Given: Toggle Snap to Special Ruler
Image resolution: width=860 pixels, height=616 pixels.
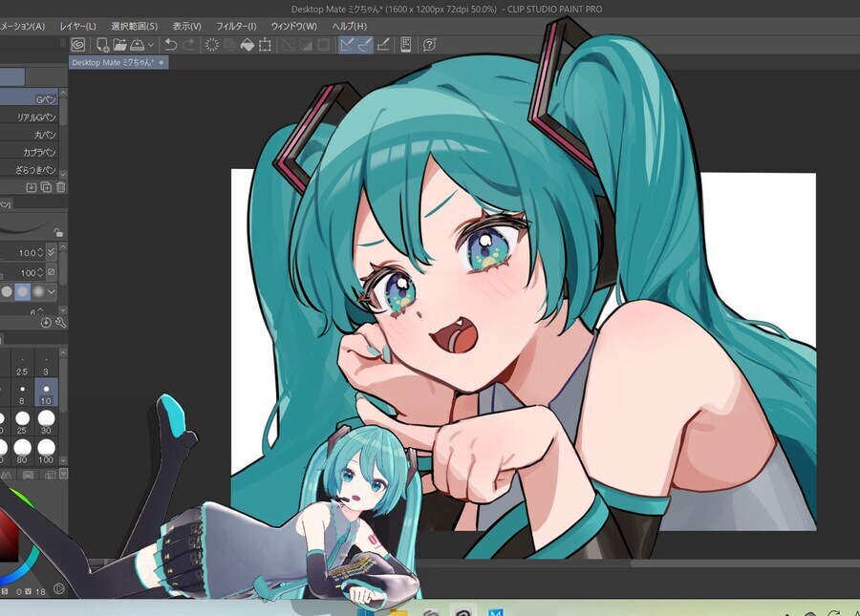Looking at the screenshot, I should [365, 44].
